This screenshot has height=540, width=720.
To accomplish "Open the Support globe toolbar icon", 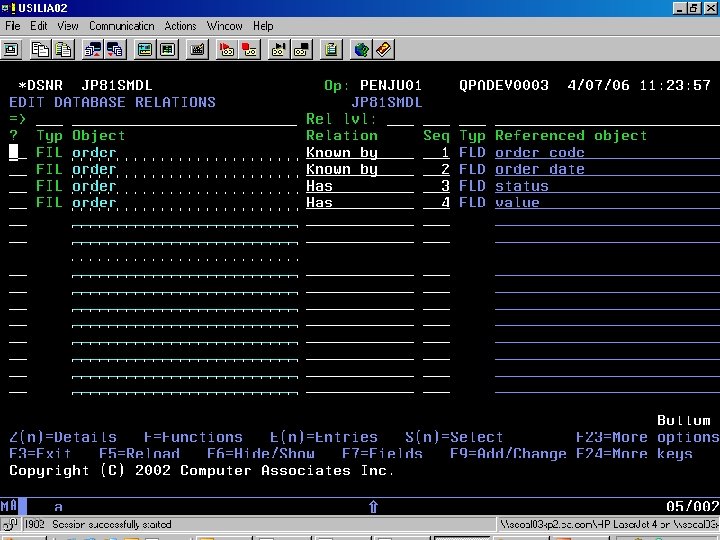I will (361, 50).
